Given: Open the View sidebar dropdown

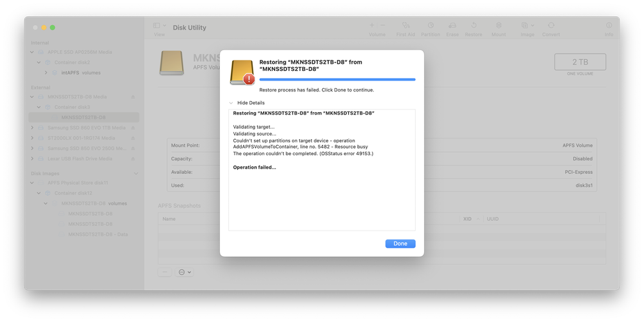Looking at the screenshot, I should pyautogui.click(x=159, y=25).
